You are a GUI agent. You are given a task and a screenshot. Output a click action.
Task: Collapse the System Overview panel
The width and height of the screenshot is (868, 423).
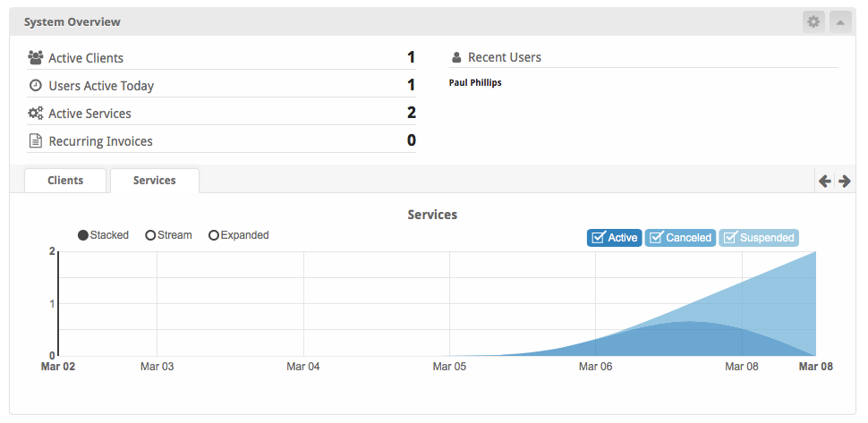[x=840, y=22]
